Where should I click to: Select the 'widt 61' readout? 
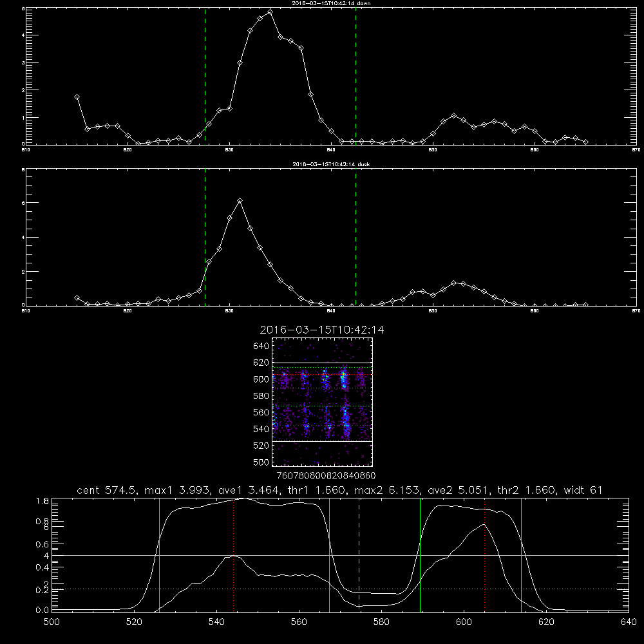tap(583, 490)
